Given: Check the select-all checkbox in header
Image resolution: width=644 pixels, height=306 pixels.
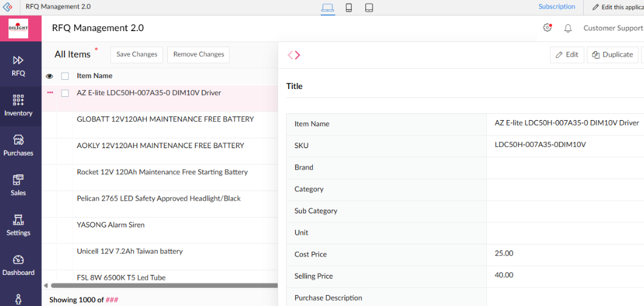Looking at the screenshot, I should (x=65, y=76).
